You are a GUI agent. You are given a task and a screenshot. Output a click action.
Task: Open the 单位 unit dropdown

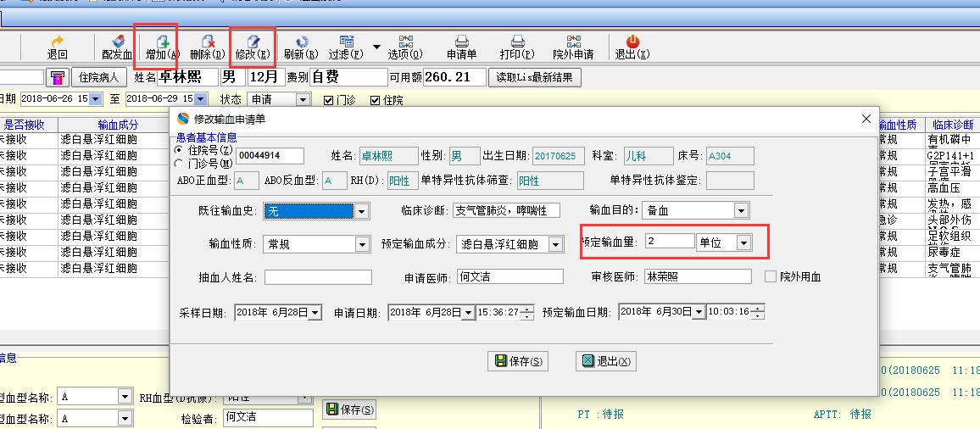pos(743,243)
